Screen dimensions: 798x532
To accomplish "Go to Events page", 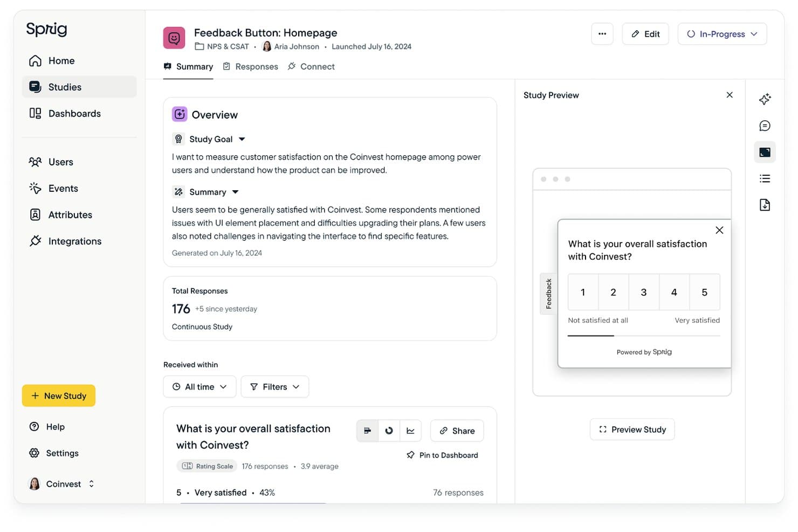I will click(79, 188).
